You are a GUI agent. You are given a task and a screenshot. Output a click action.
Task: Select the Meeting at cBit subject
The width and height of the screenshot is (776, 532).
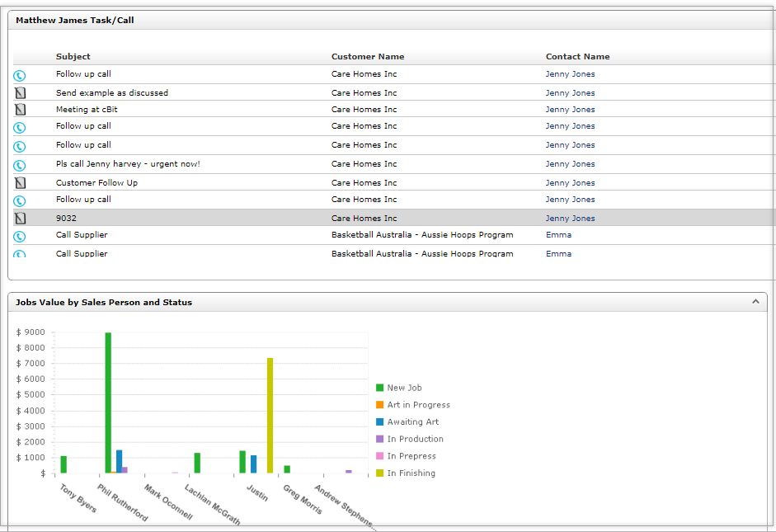tap(87, 110)
